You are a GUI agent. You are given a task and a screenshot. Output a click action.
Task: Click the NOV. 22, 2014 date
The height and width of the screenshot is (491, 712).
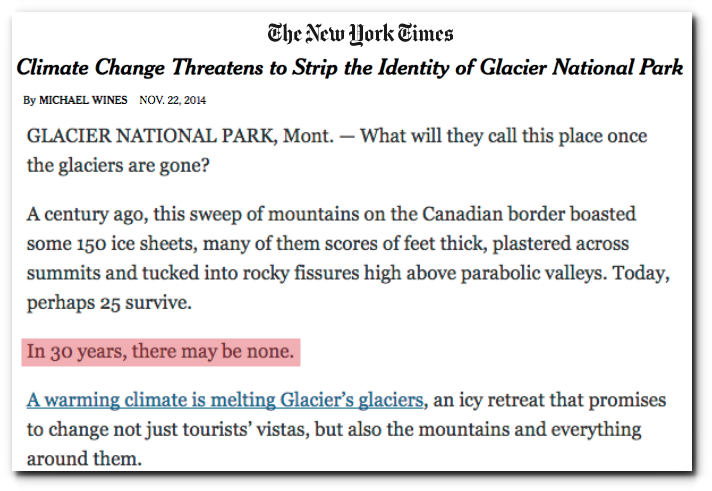pos(173,100)
